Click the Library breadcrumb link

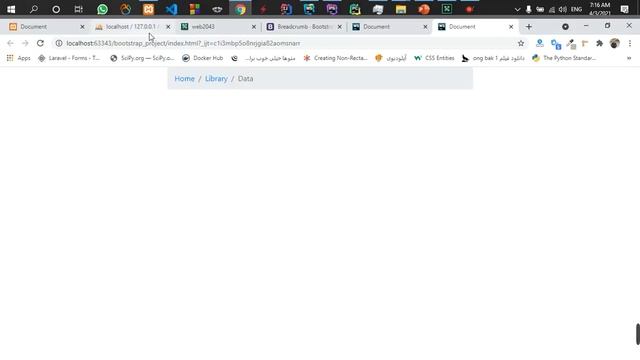pyautogui.click(x=216, y=78)
